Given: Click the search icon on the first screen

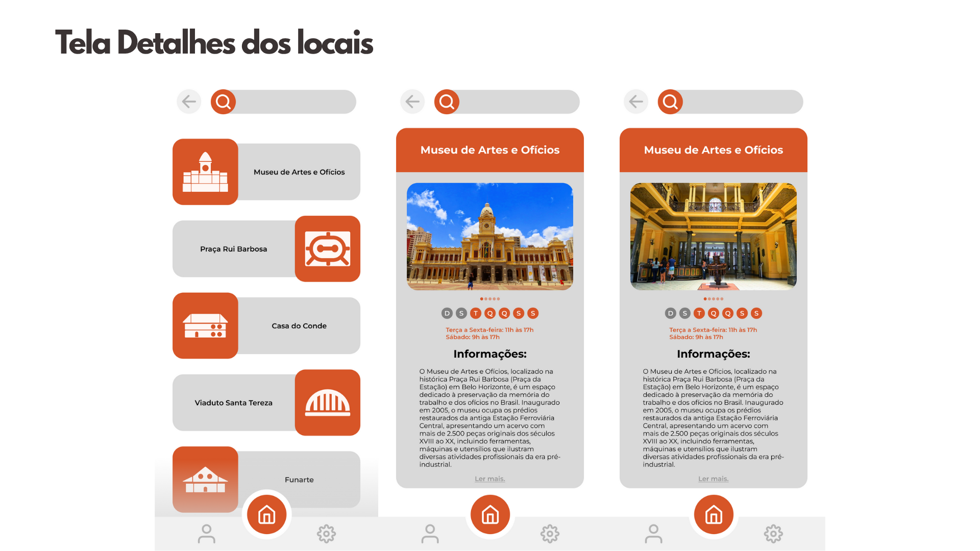Looking at the screenshot, I should click(x=223, y=102).
